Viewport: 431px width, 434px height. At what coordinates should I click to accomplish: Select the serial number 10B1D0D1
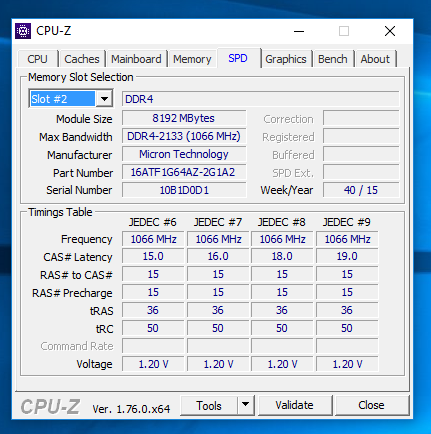(184, 190)
